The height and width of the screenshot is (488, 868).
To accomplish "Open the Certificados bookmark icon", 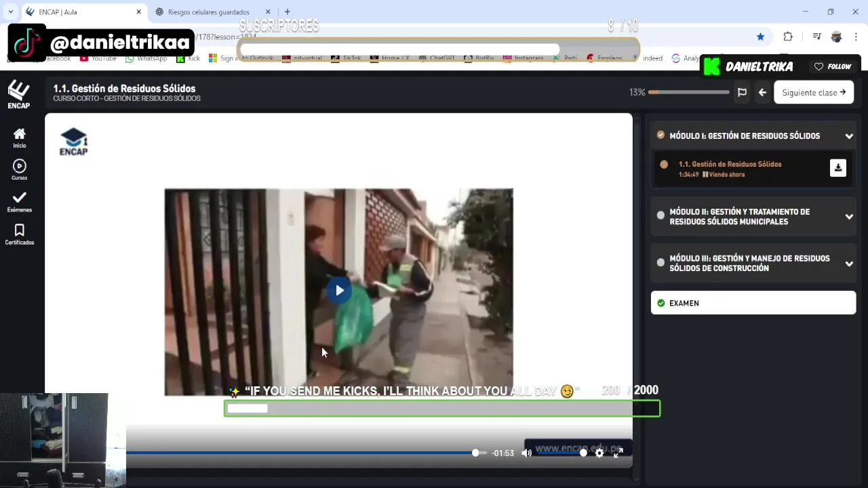I will pyautogui.click(x=20, y=235).
